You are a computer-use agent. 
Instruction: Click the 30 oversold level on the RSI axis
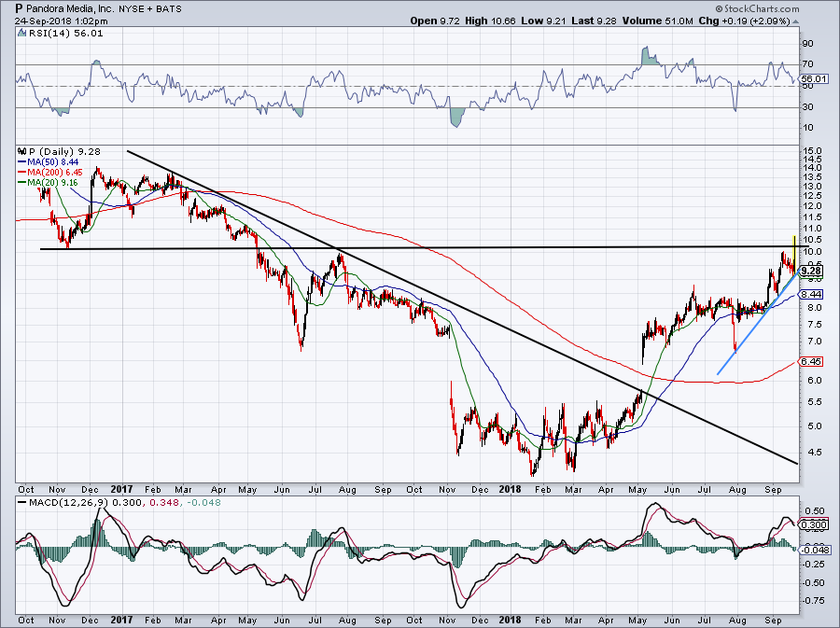(807, 107)
